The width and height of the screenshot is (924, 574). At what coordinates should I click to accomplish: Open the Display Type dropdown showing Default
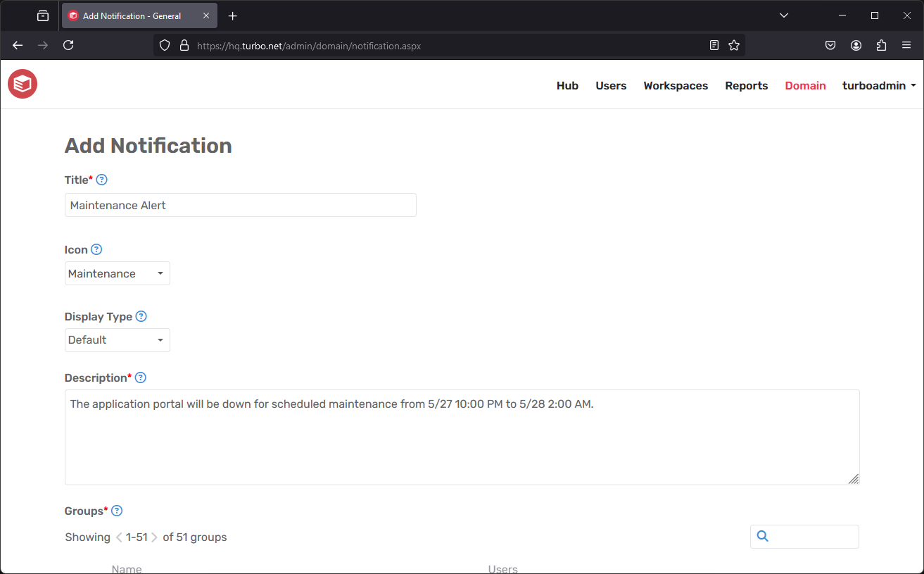click(117, 339)
